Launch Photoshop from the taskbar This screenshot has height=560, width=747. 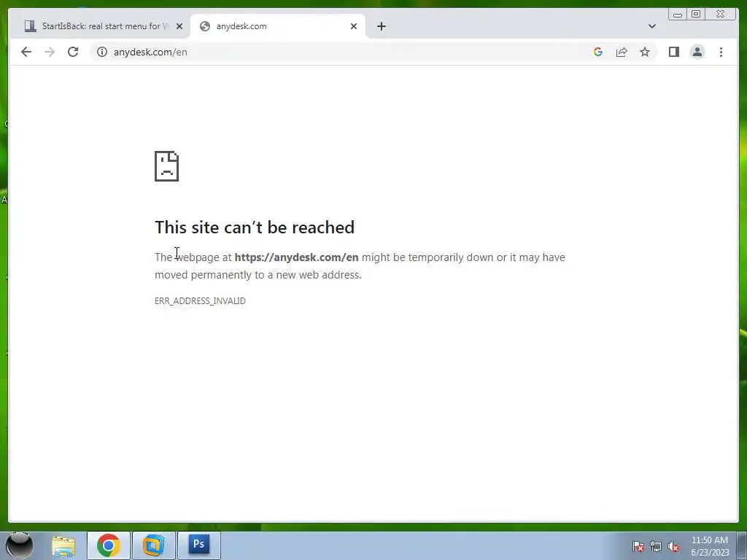click(x=198, y=545)
